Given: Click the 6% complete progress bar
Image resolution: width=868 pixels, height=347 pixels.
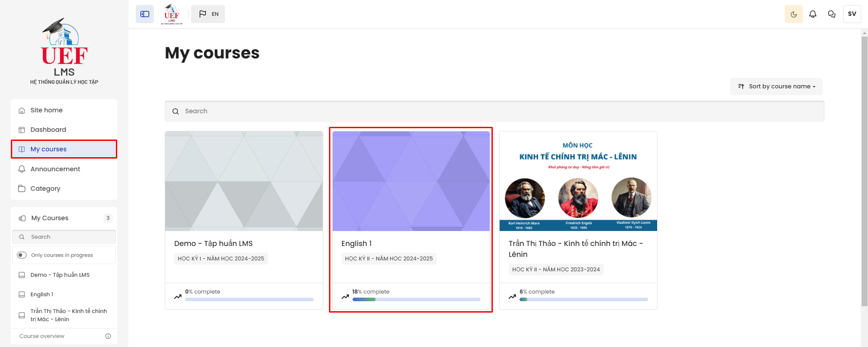Looking at the screenshot, I should (584, 299).
